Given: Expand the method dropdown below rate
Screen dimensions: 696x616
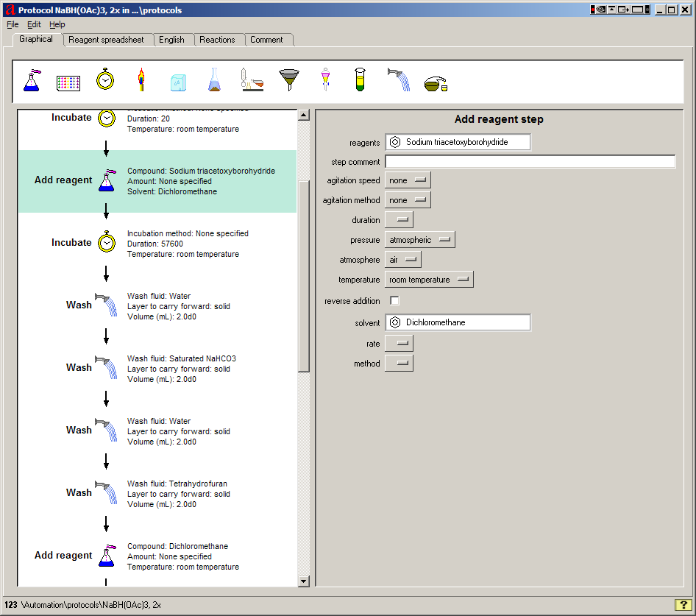Looking at the screenshot, I should tap(399, 364).
